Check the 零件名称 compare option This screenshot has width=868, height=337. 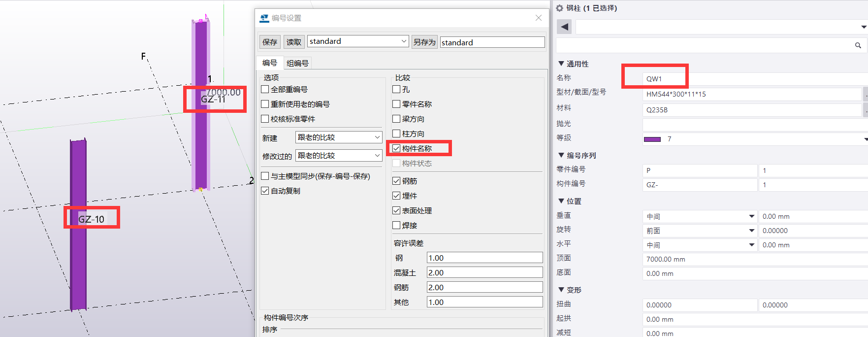point(396,104)
